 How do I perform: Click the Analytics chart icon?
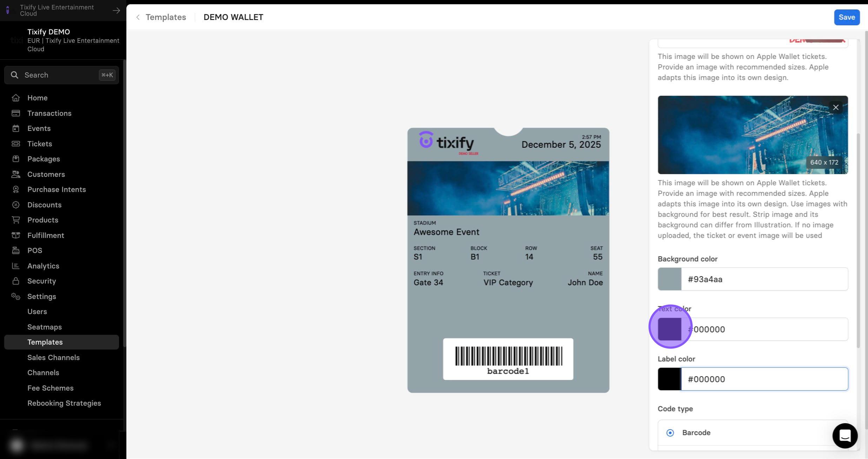point(15,266)
